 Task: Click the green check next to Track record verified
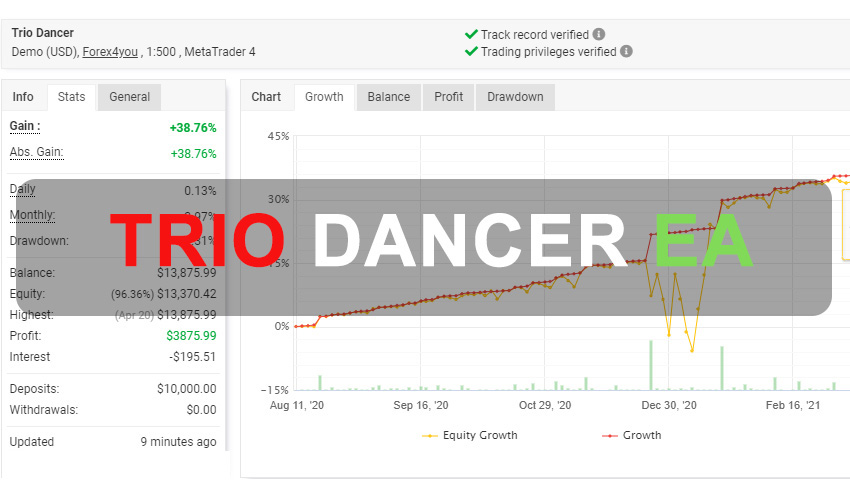point(471,34)
